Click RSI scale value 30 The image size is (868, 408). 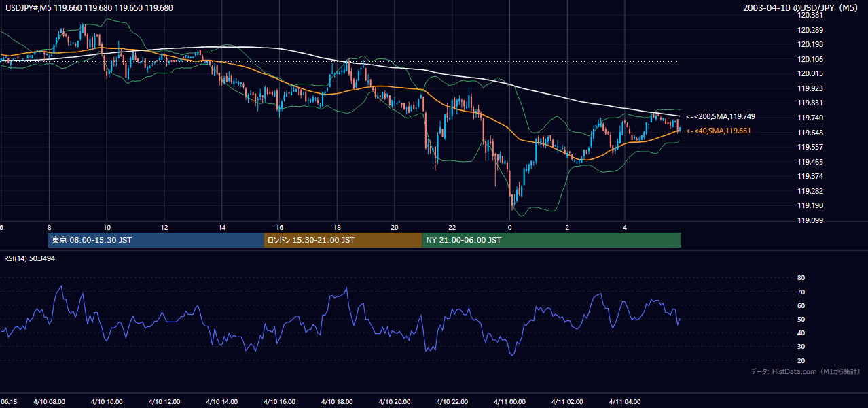pyautogui.click(x=801, y=347)
